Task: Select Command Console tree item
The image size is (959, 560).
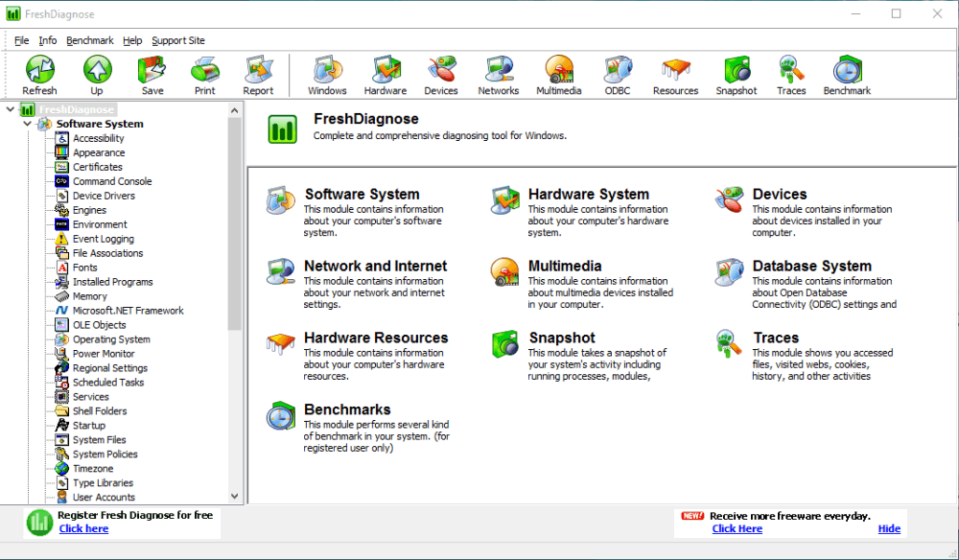Action: pos(112,181)
